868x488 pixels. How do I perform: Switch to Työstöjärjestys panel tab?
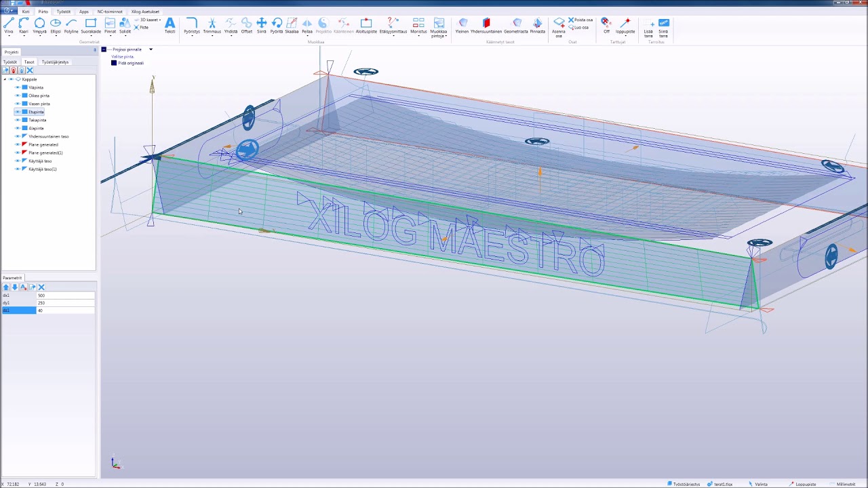55,62
